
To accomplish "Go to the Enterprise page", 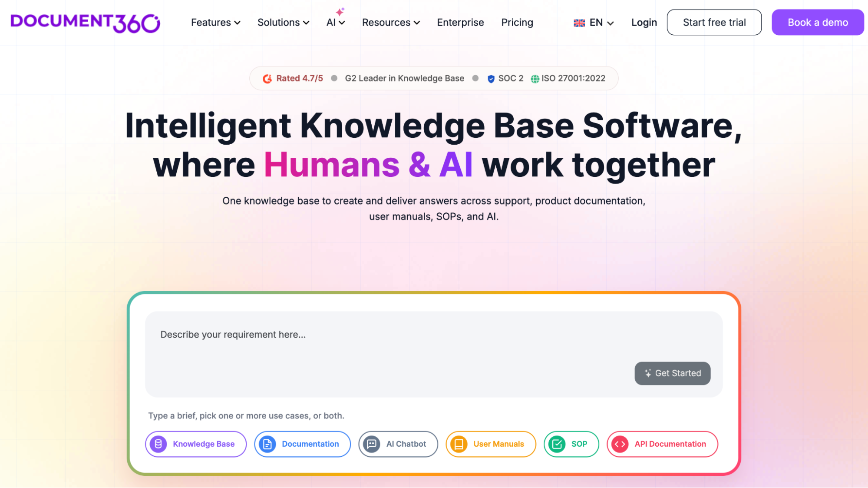I will [460, 23].
